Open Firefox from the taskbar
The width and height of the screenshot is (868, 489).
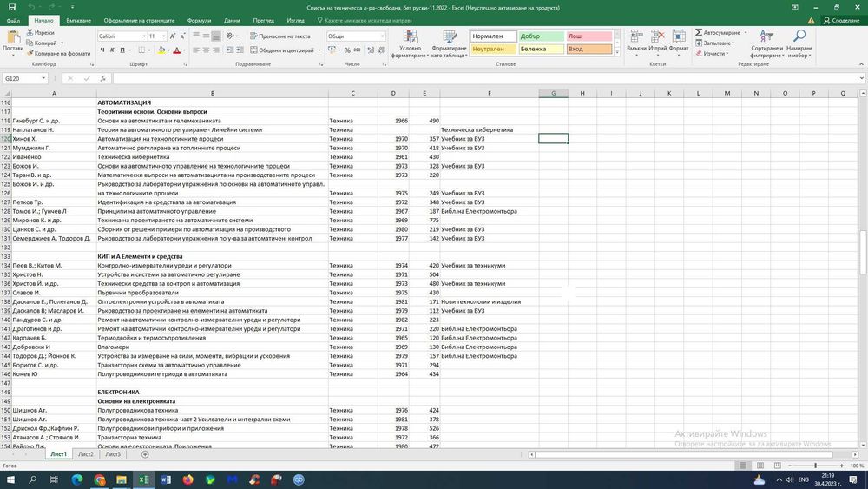(x=188, y=479)
